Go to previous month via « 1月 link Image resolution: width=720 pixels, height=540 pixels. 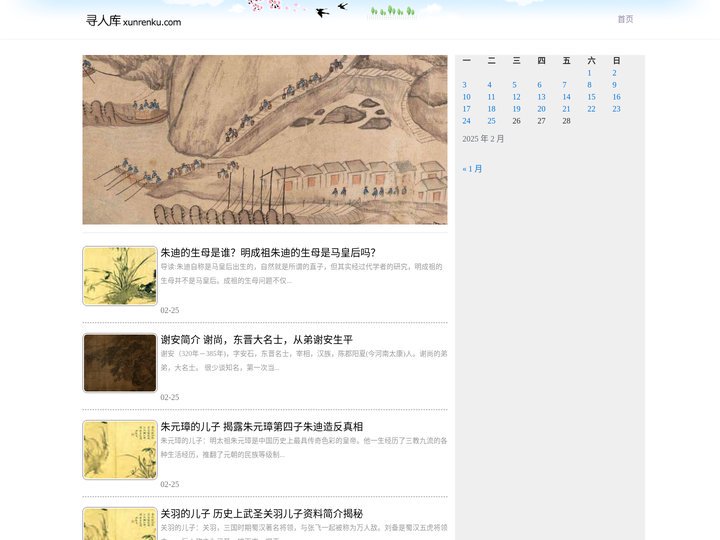point(472,169)
